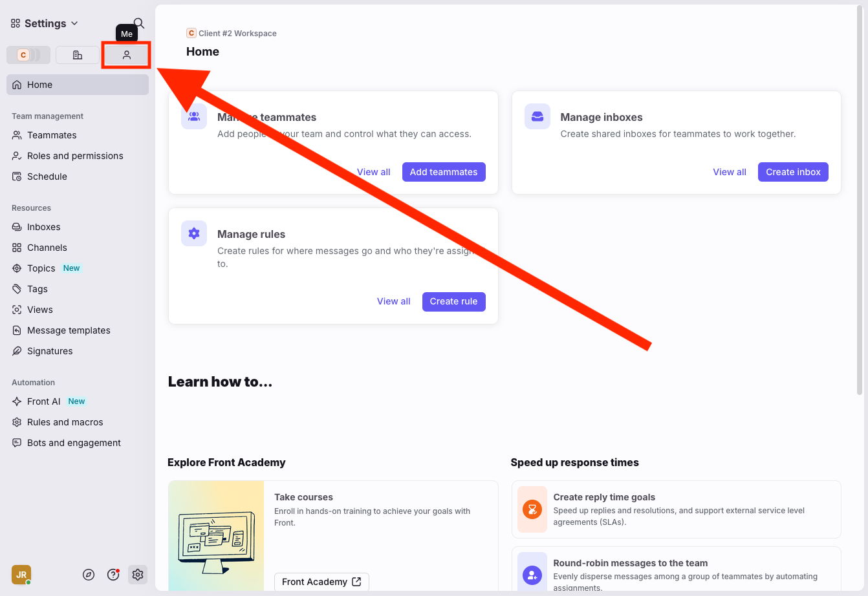Screen dimensions: 868x596
Task: Open the settings gear icon at bottom
Action: tap(137, 575)
